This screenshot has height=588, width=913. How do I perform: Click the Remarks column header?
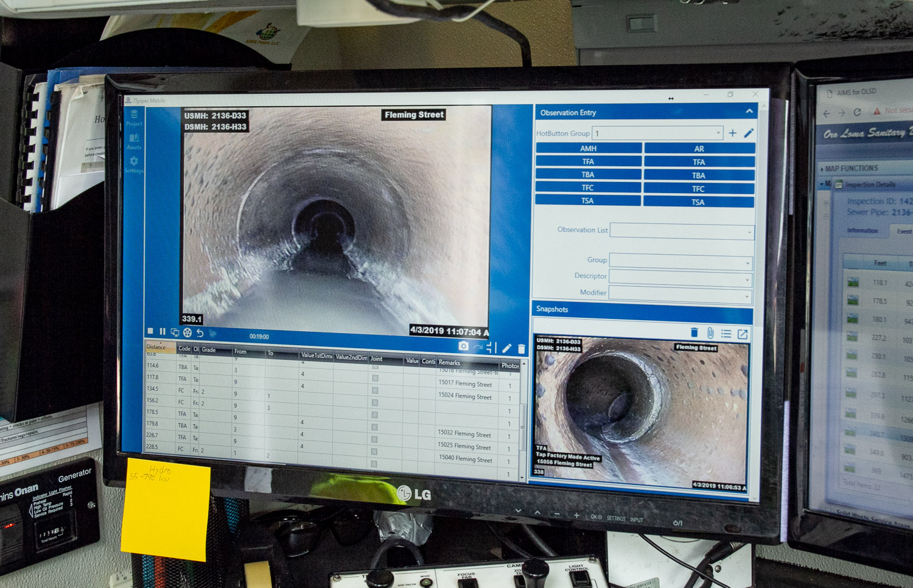[x=467, y=362]
